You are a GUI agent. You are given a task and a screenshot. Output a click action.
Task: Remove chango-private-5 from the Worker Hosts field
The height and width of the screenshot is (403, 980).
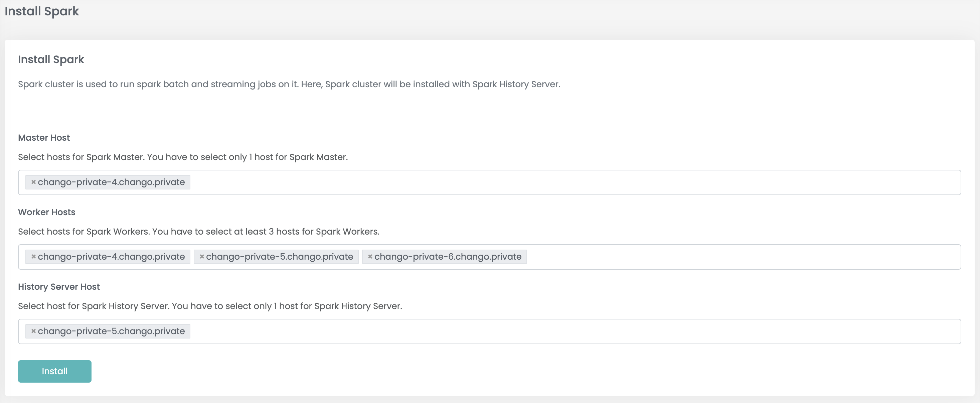202,257
